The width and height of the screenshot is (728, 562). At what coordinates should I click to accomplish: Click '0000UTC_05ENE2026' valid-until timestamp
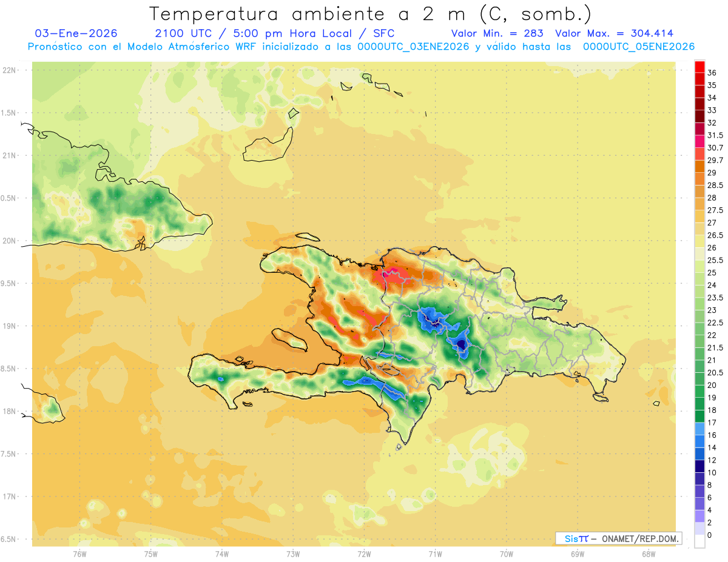tap(639, 47)
